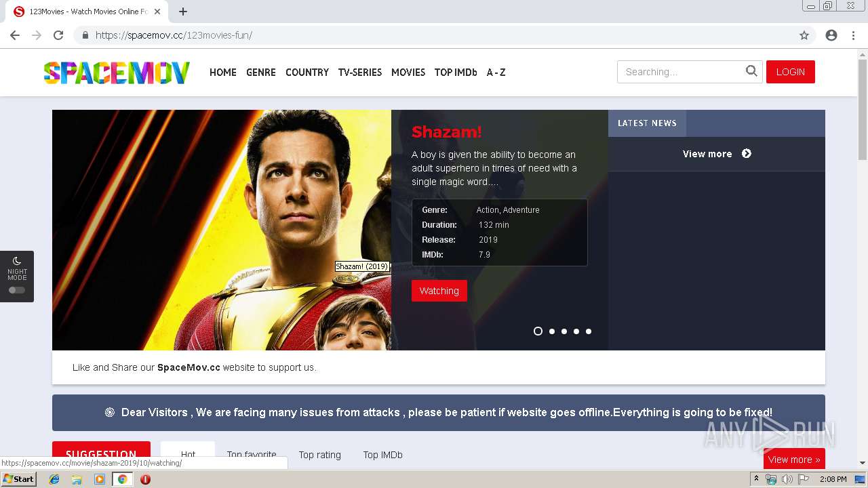Go to the TV-SERIES section
The height and width of the screenshot is (488, 868).
tap(360, 73)
